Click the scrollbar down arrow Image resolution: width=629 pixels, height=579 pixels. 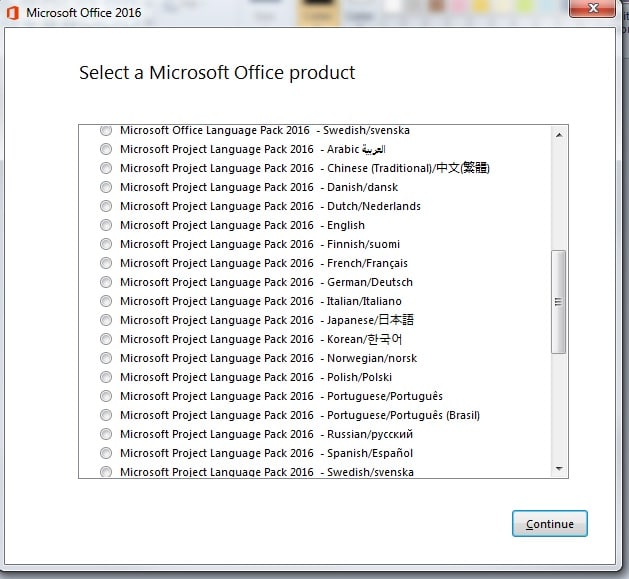559,468
